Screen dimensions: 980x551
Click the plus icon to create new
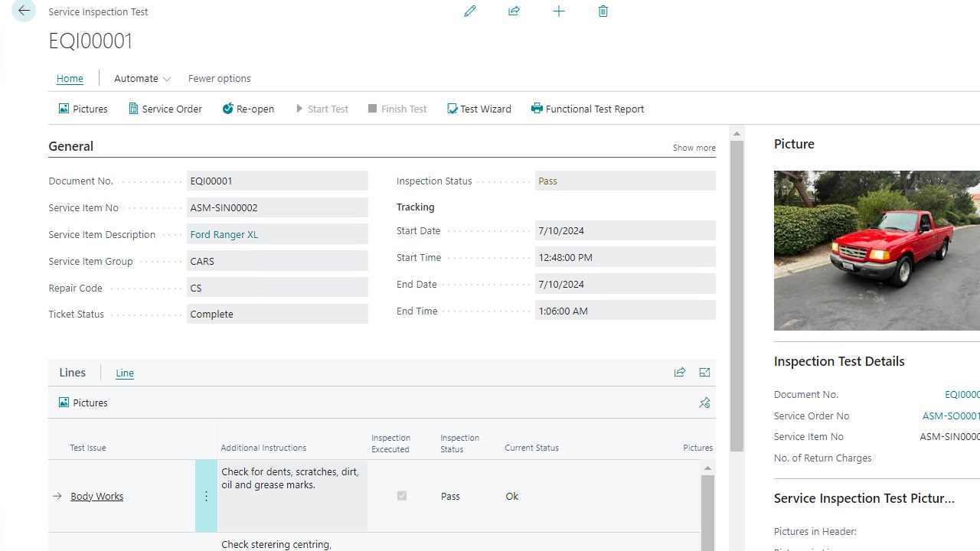(x=559, y=11)
